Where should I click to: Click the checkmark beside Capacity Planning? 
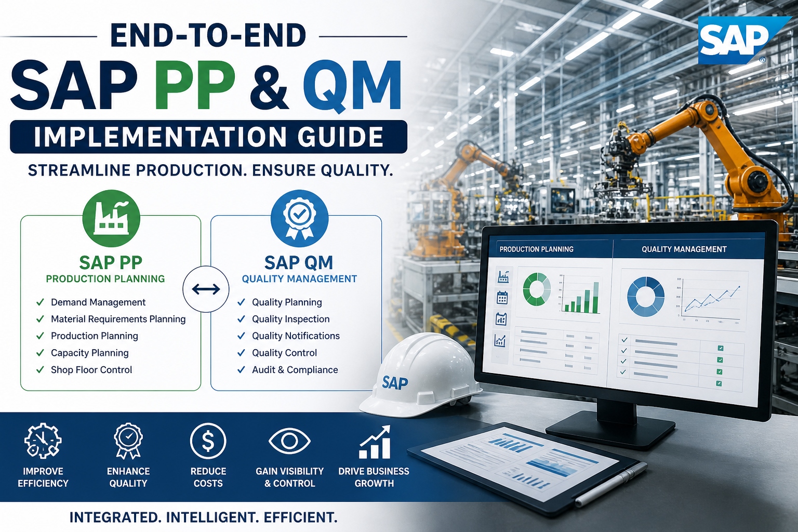click(x=40, y=353)
